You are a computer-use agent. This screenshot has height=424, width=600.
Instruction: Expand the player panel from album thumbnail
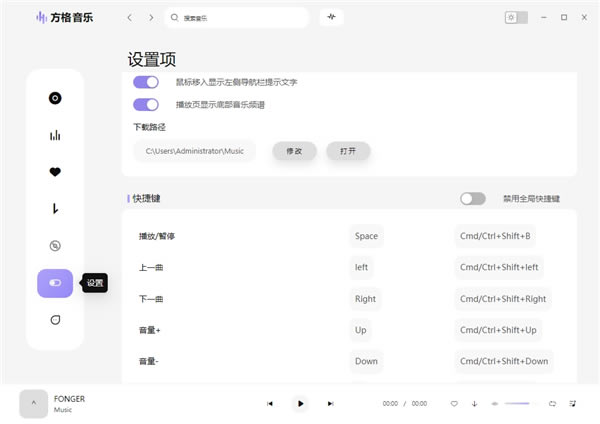click(34, 403)
